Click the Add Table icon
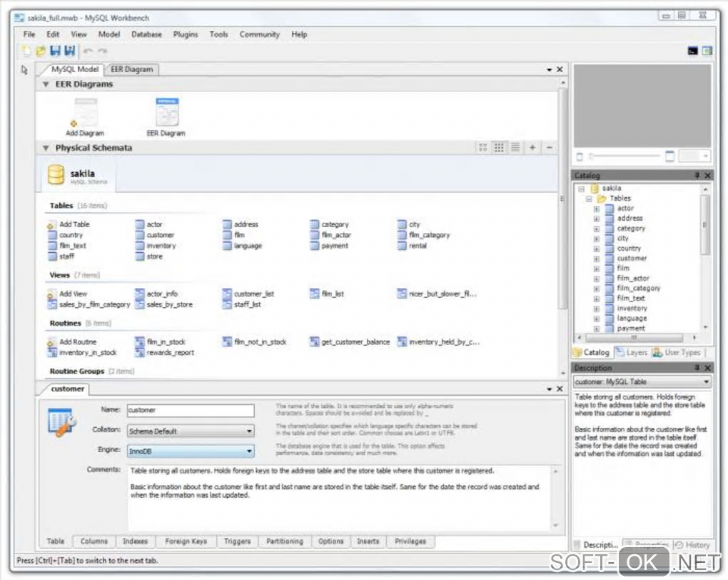 52,224
